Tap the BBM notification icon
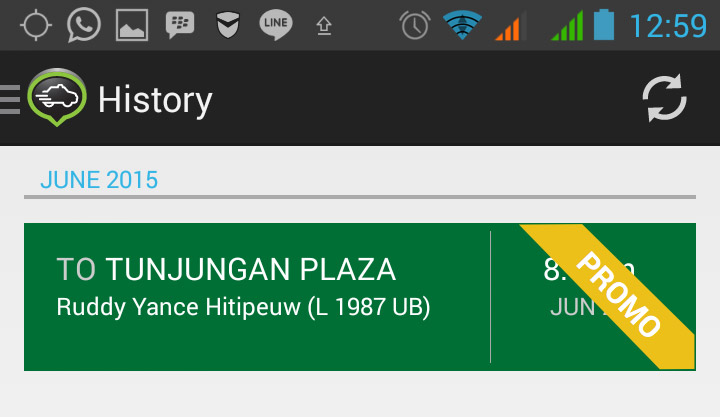 click(180, 25)
